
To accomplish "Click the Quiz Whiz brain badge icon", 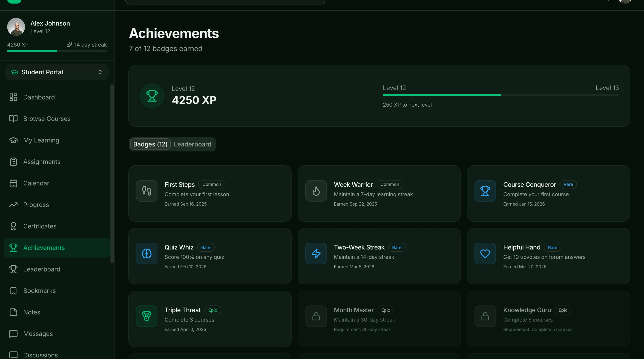I will 147,253.
